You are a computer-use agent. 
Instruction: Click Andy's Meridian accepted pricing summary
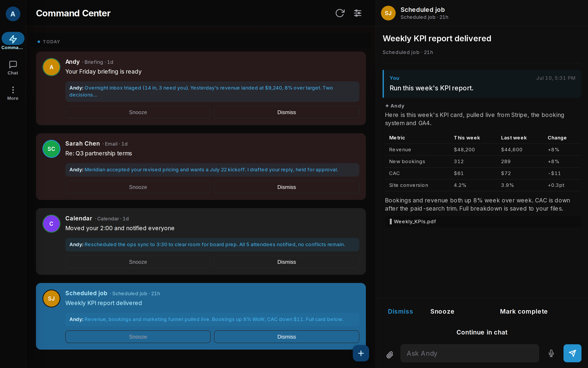212,170
